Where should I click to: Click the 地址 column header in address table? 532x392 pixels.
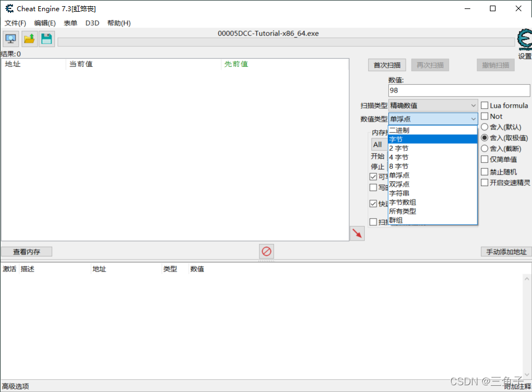point(126,269)
